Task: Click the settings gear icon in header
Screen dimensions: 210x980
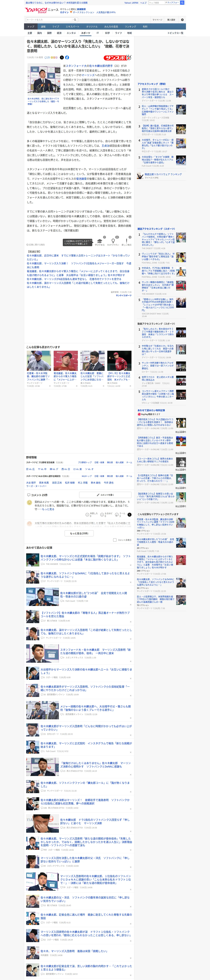Action: [x=182, y=20]
